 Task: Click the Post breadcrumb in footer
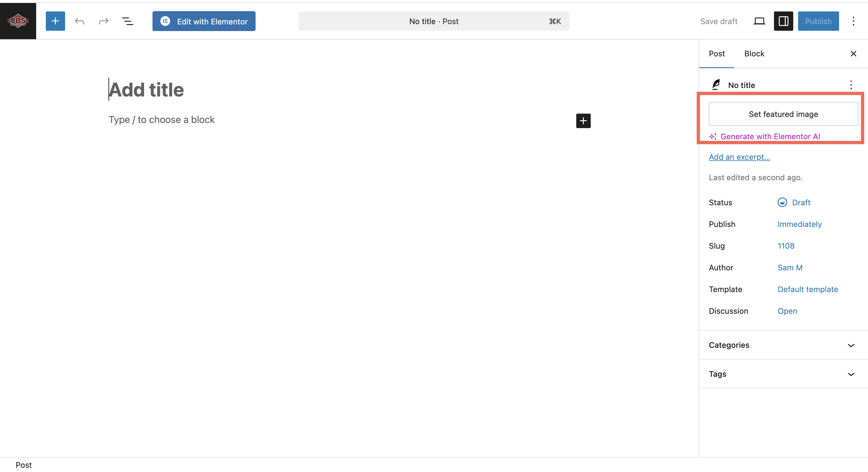pos(24,465)
